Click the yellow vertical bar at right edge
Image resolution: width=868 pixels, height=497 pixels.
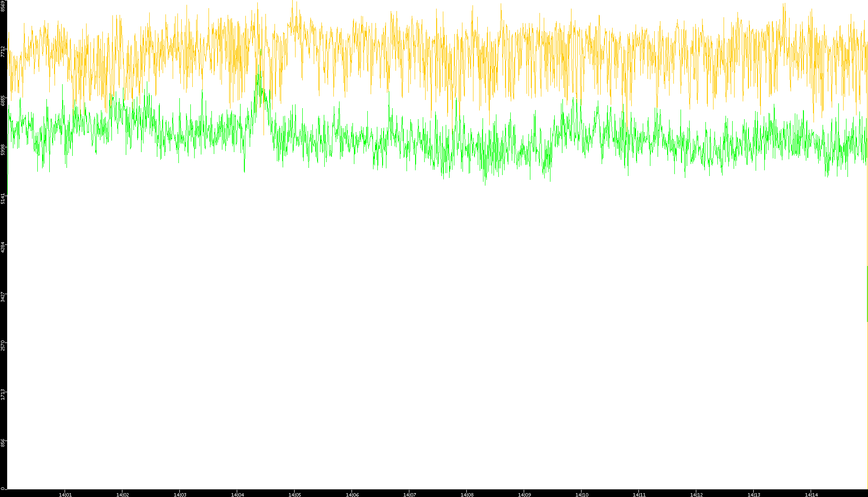867,294
